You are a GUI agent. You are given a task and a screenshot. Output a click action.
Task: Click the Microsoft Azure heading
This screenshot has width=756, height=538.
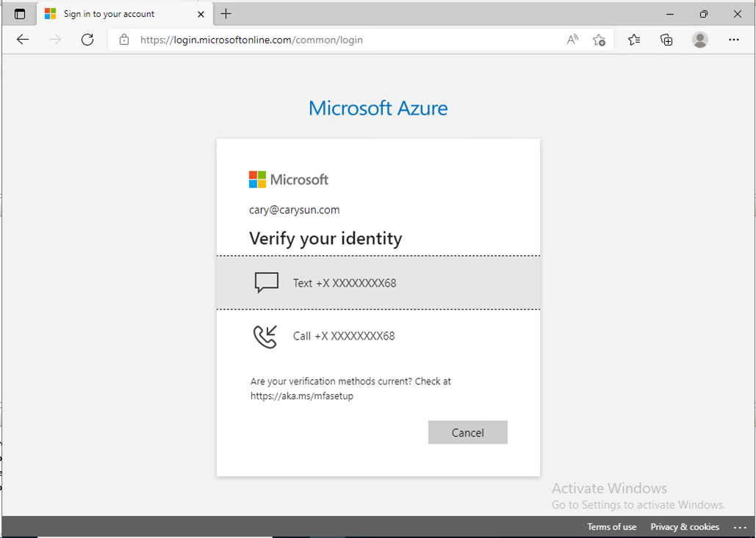click(378, 108)
